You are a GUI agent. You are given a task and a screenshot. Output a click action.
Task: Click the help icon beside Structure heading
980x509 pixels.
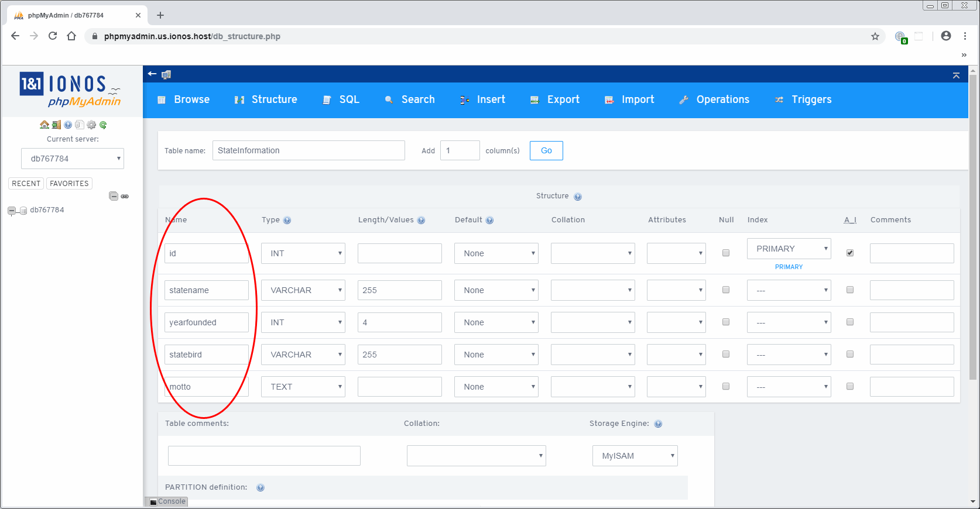(x=578, y=197)
